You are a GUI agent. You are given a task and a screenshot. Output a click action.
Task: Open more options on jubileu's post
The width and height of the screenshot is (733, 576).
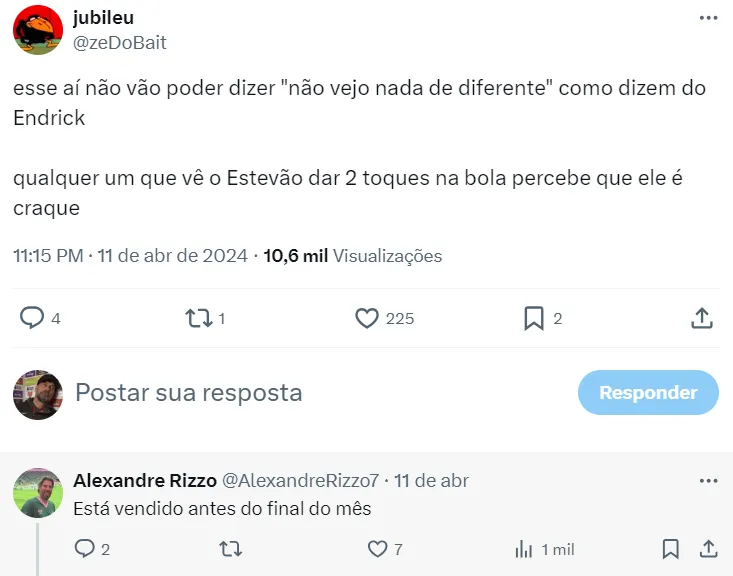click(x=708, y=18)
